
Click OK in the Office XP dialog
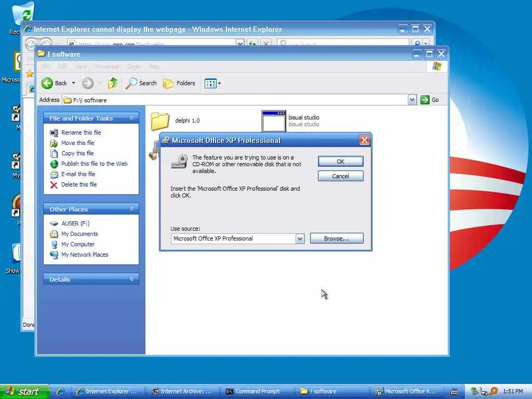coord(340,162)
